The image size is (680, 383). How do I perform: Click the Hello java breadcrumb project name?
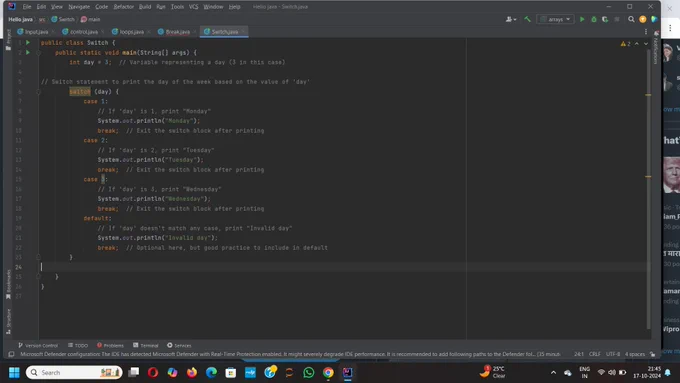pos(20,19)
